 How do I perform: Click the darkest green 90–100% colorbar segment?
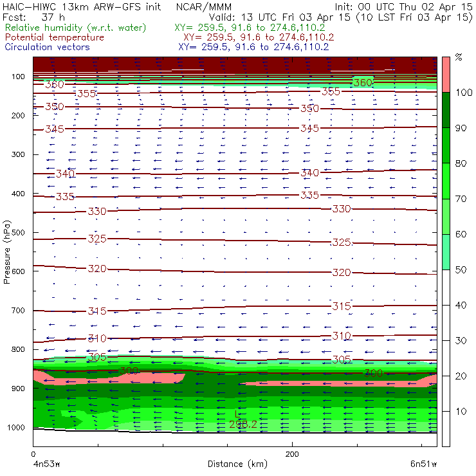tap(446, 110)
